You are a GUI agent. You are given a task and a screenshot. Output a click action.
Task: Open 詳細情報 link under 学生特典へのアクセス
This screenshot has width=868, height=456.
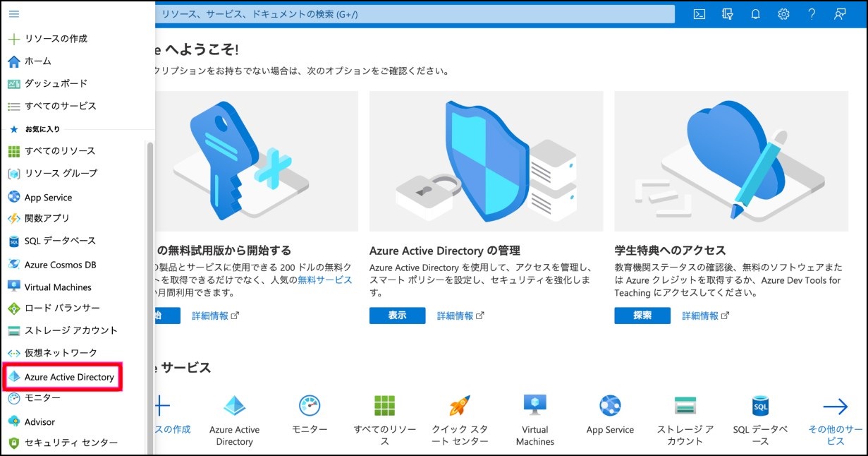[706, 316]
